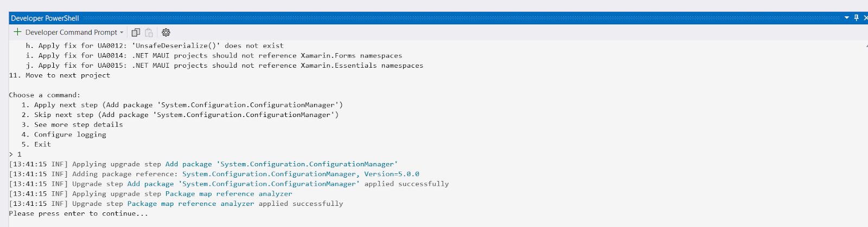Click the '11. Move to next project' line
This screenshot has height=227, width=868.
click(60, 75)
